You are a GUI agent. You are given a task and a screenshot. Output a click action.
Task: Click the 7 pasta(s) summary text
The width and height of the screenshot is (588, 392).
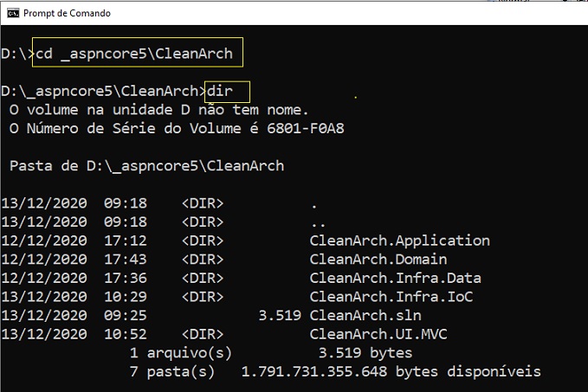click(x=172, y=371)
